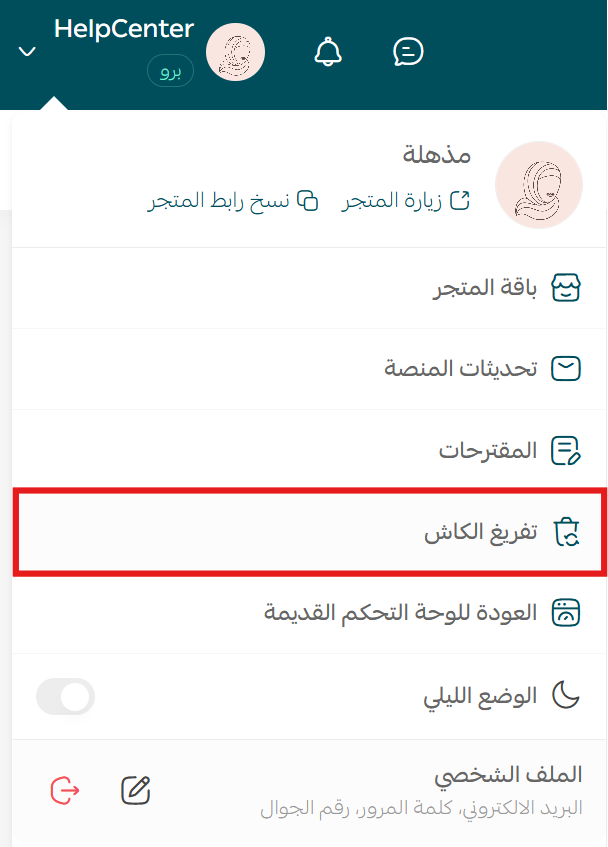This screenshot has width=608, height=847.
Task: Click the envelope icon for تحديثات المنصة
Action: click(x=565, y=369)
